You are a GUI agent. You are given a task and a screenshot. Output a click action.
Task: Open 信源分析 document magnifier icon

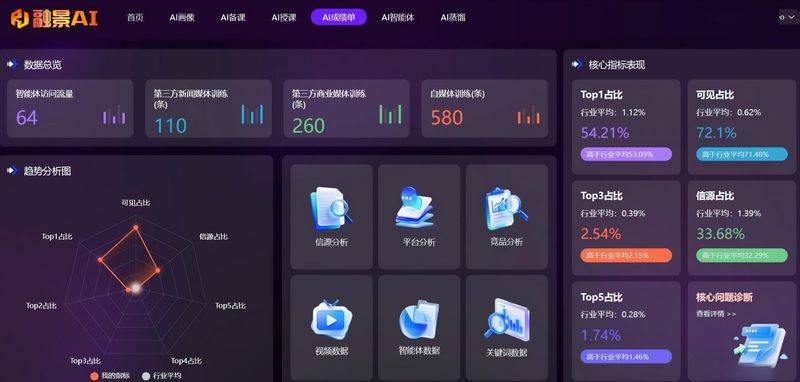[x=331, y=208]
